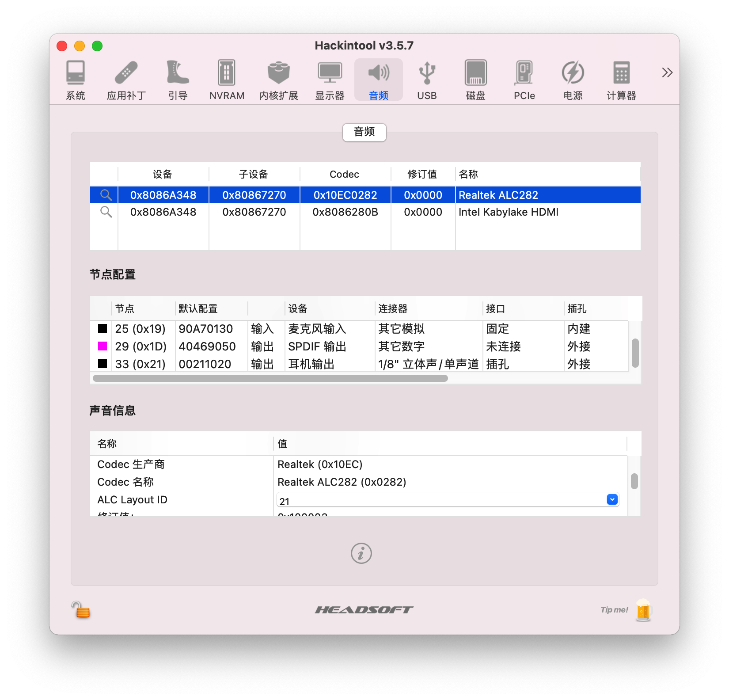729x700 pixels.
Task: Select the Intel Kabylake HDMI device name
Action: point(509,212)
